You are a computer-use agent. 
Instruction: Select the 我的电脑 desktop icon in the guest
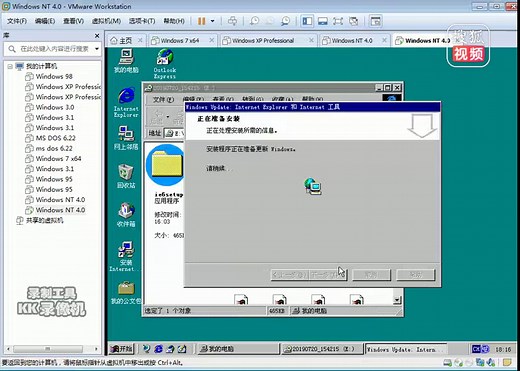[x=126, y=61]
